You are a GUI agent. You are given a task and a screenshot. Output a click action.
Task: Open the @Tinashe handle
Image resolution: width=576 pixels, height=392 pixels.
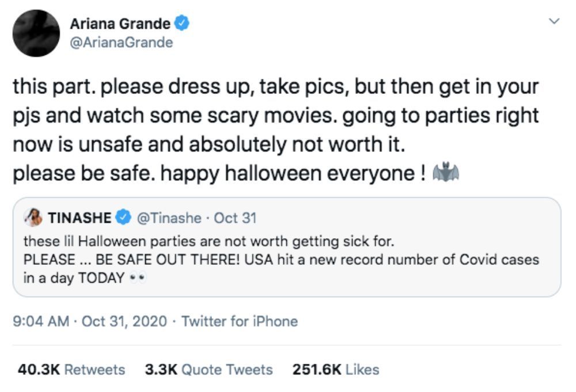168,218
